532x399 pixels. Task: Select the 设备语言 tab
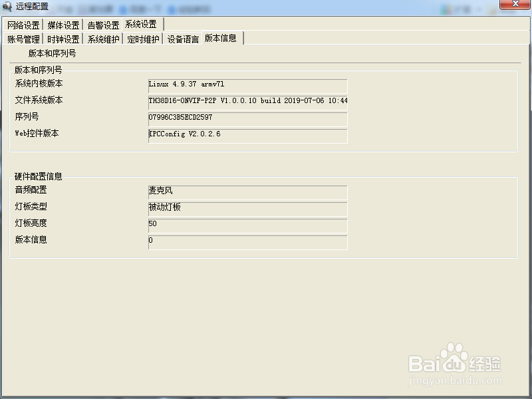coord(180,39)
